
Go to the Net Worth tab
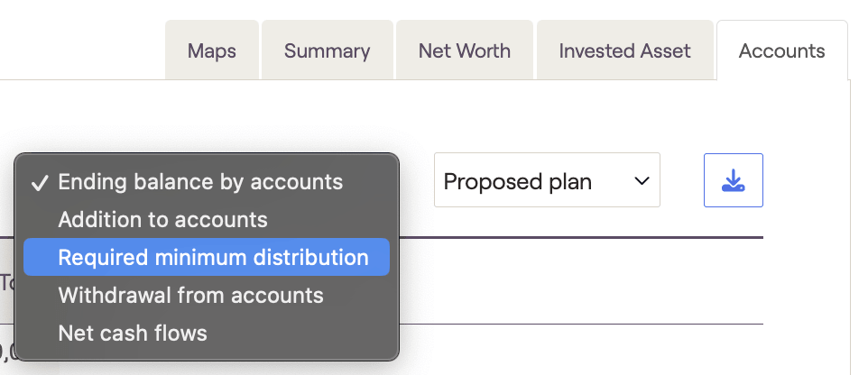coord(464,50)
